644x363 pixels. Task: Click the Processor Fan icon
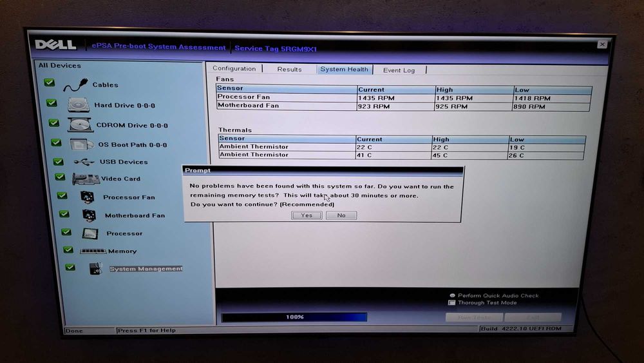tap(88, 197)
